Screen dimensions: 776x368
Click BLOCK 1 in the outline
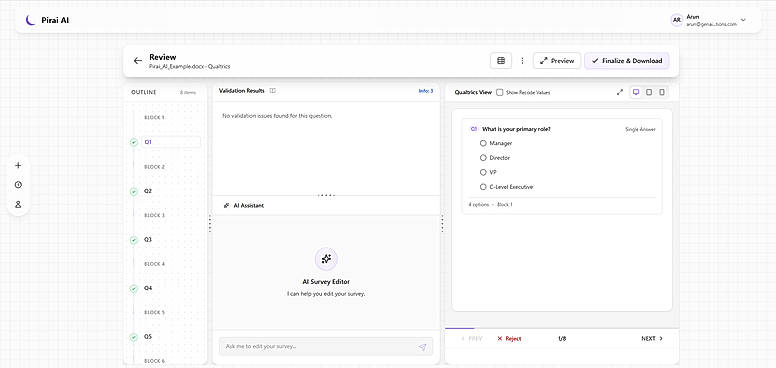pos(154,118)
